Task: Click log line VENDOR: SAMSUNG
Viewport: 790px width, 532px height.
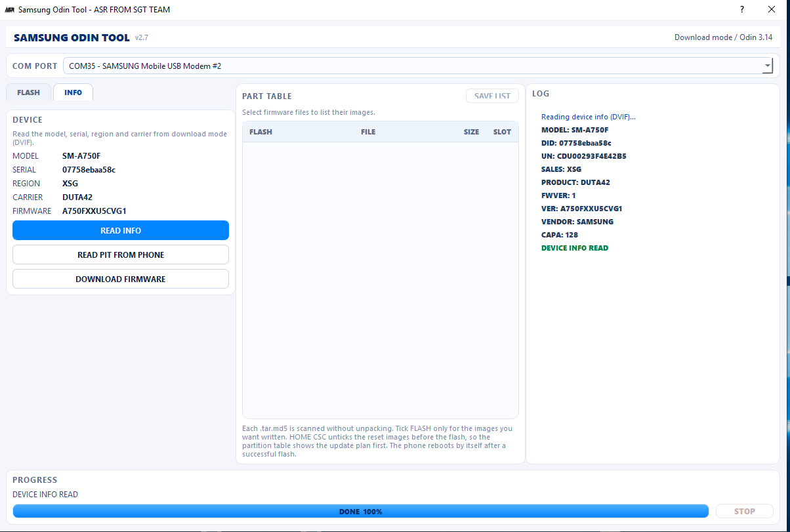Action: click(x=577, y=222)
